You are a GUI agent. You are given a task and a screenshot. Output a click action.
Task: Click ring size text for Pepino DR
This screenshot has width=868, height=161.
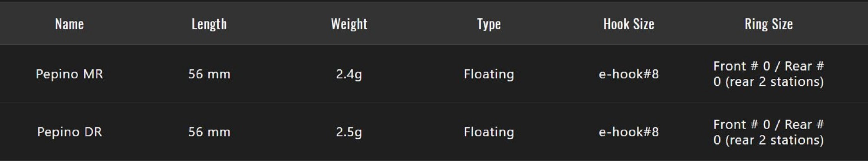pos(769,132)
